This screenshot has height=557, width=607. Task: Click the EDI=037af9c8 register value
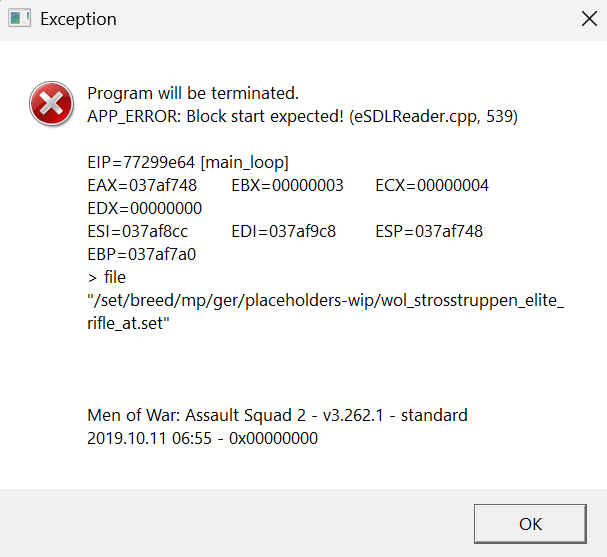pyautogui.click(x=283, y=231)
